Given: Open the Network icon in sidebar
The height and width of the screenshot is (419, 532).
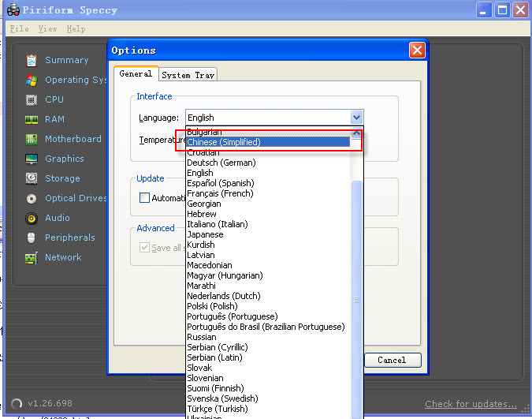Looking at the screenshot, I should click(x=32, y=257).
